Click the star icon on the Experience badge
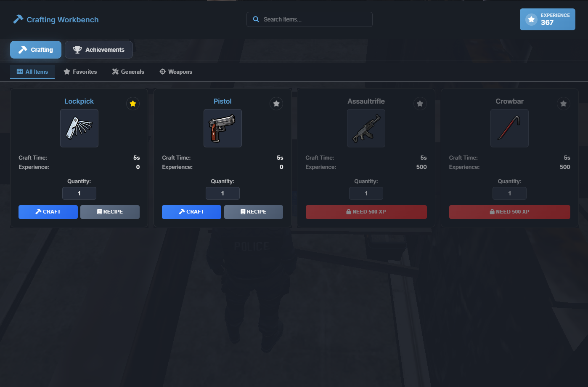 (x=531, y=19)
